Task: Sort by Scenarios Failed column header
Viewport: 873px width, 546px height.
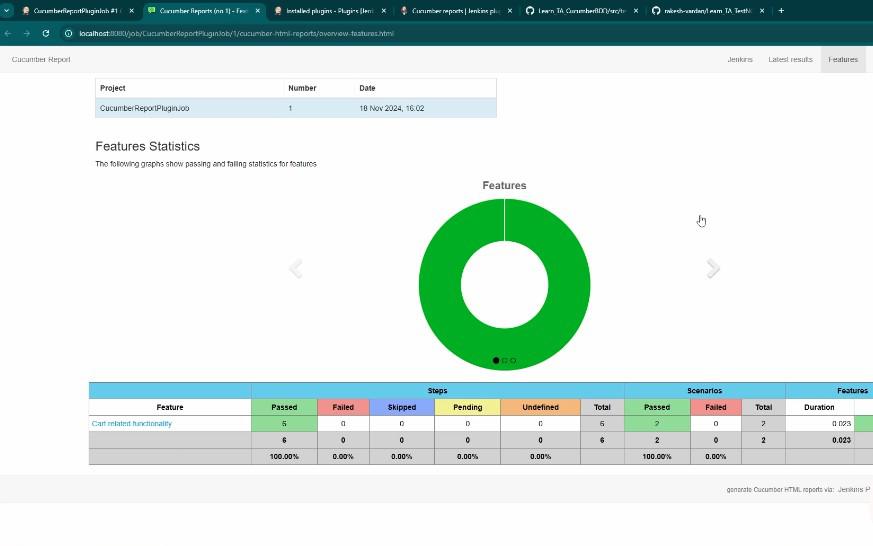Action: tap(715, 407)
